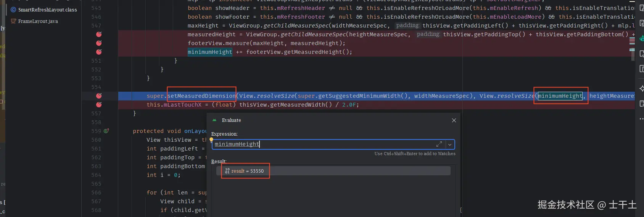Viewport: 644px width, 217px height.
Task: Click the first padding inlay hint on maxHeight line
Action: tap(407, 26)
